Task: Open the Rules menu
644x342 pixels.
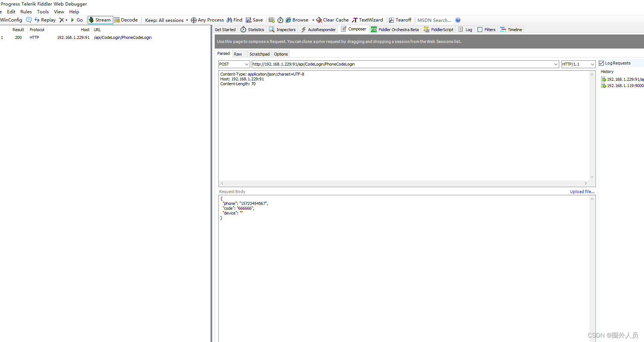Action: [26, 11]
